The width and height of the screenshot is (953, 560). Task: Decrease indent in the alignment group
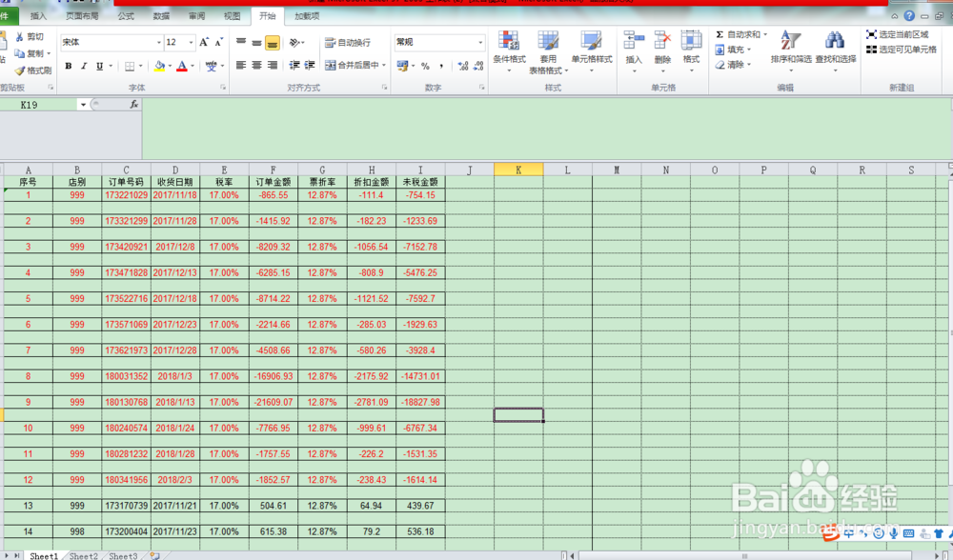(x=294, y=65)
